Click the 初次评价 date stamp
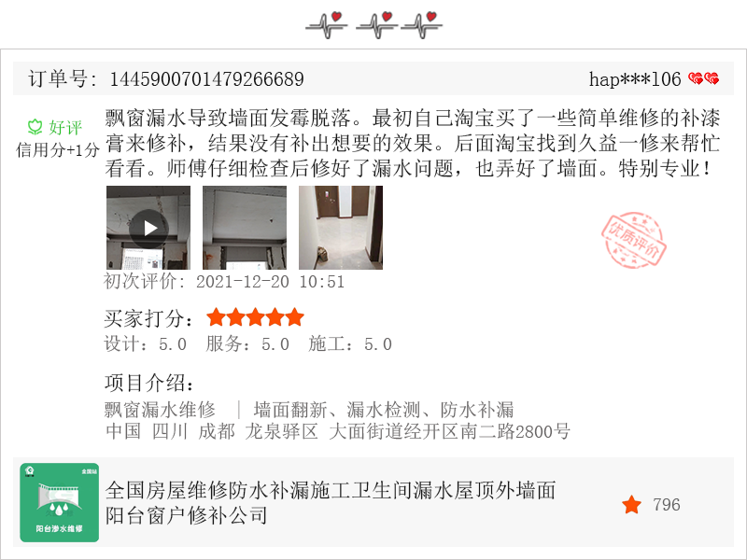 [224, 282]
